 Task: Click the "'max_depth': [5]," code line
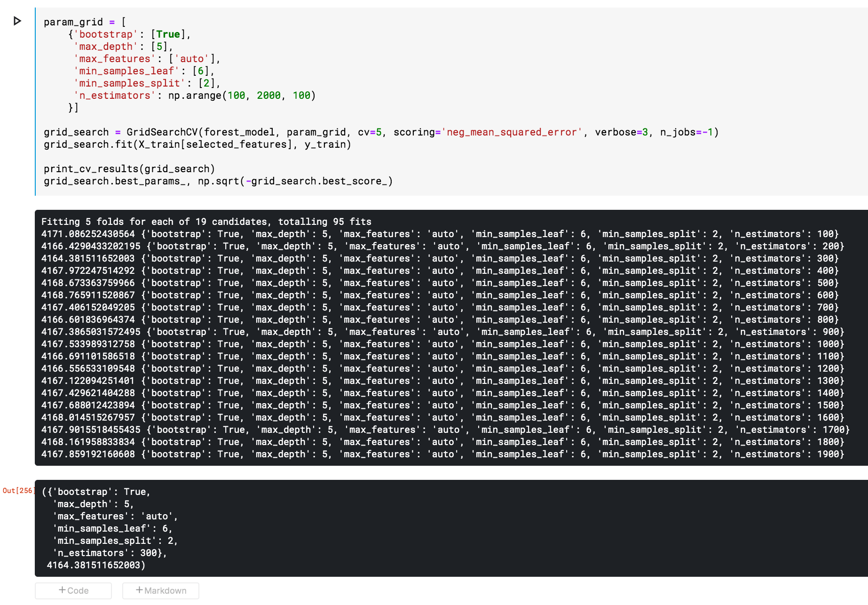[x=123, y=47]
